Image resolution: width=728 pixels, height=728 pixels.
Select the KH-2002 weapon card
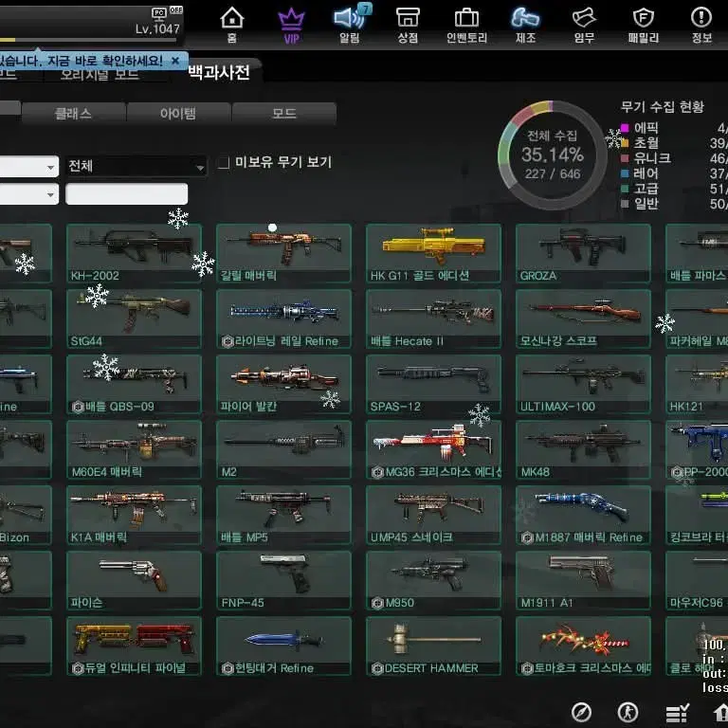135,253
